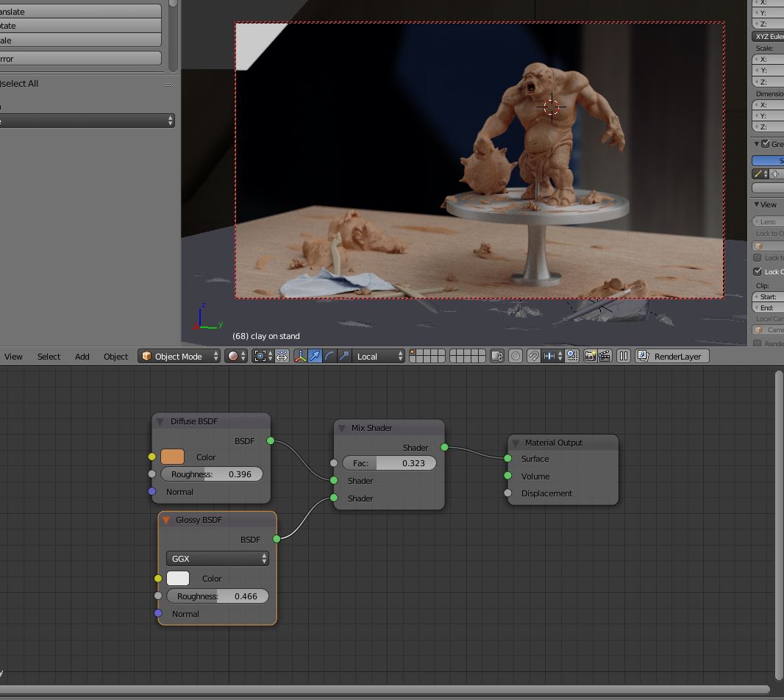The image size is (784, 700).
Task: Open the GGX distribution dropdown
Action: 218,559
